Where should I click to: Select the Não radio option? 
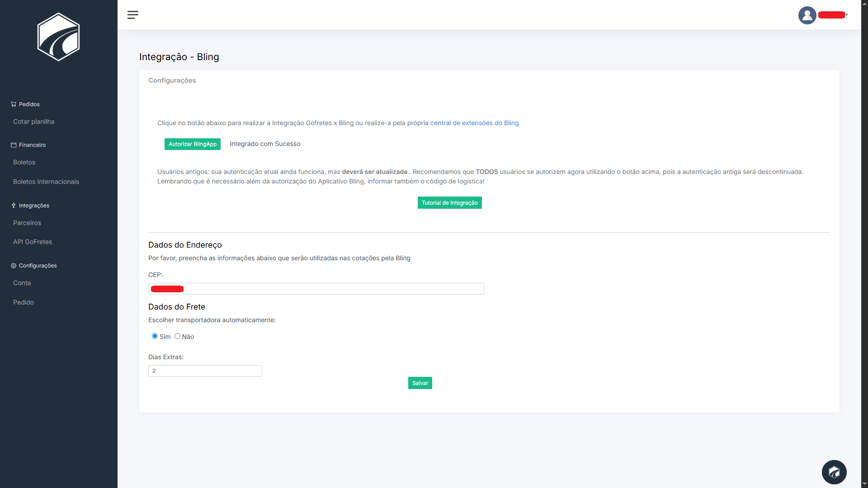(x=177, y=336)
